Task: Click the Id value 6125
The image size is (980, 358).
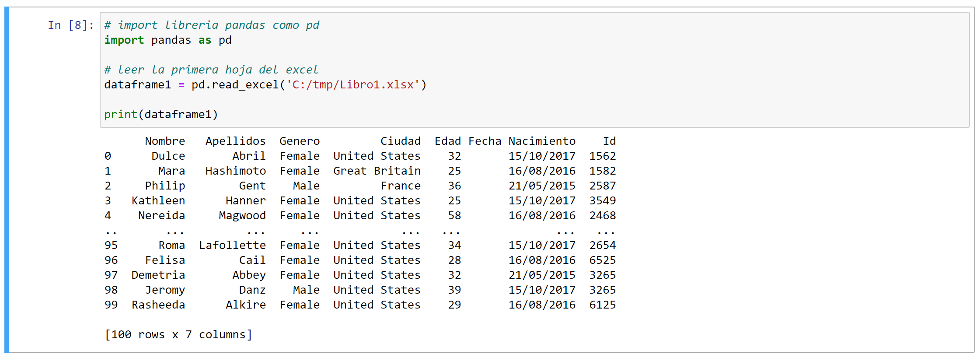Action: pos(603,305)
